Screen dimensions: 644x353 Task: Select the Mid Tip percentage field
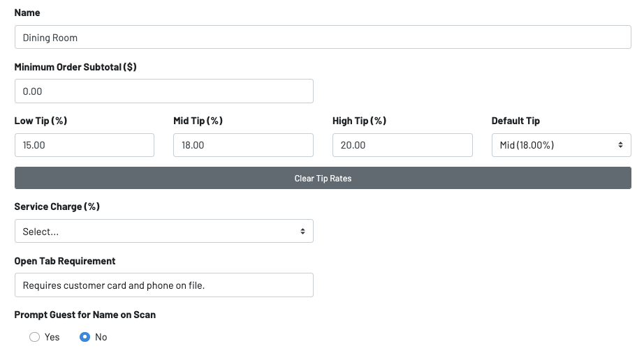(x=243, y=145)
